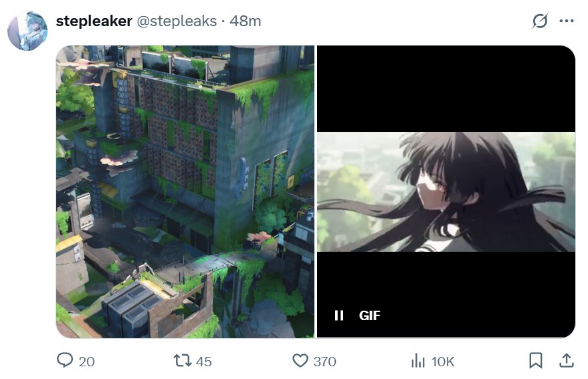This screenshot has height=379, width=588.
Task: Toggle the bookmark icon
Action: tap(536, 361)
